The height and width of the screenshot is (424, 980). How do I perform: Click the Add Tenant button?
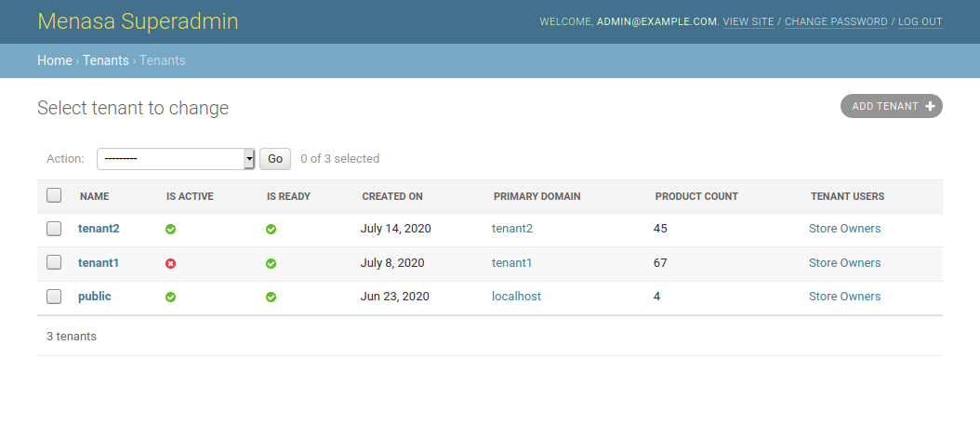pos(892,106)
